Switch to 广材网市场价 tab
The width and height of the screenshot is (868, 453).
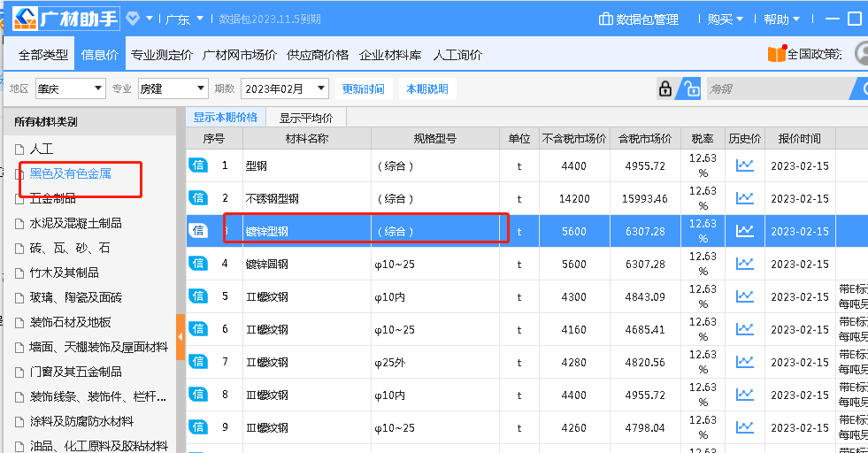[x=239, y=55]
